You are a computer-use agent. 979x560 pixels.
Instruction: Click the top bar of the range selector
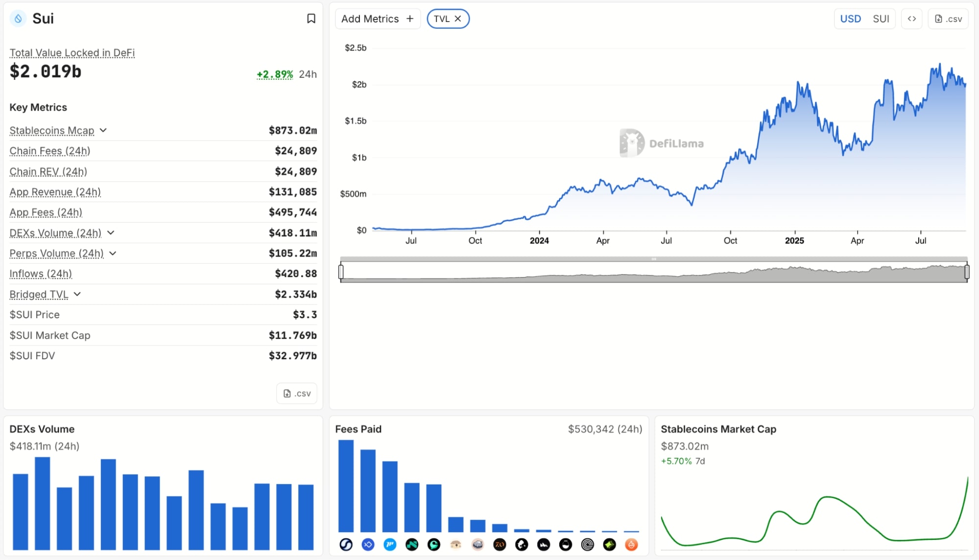click(654, 259)
